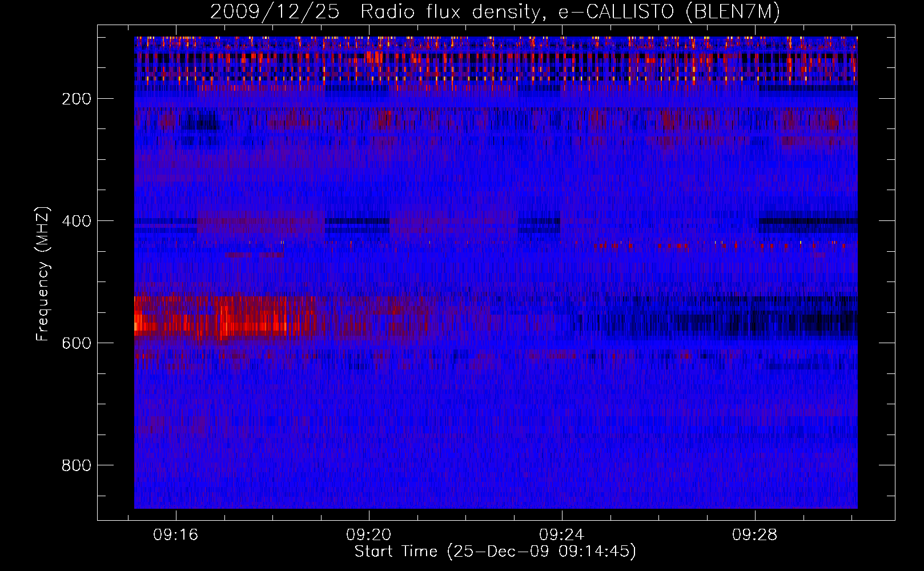Select the 'Frequency (MHZ)' axis label
Viewport: 924px width, 571px height.
43,274
